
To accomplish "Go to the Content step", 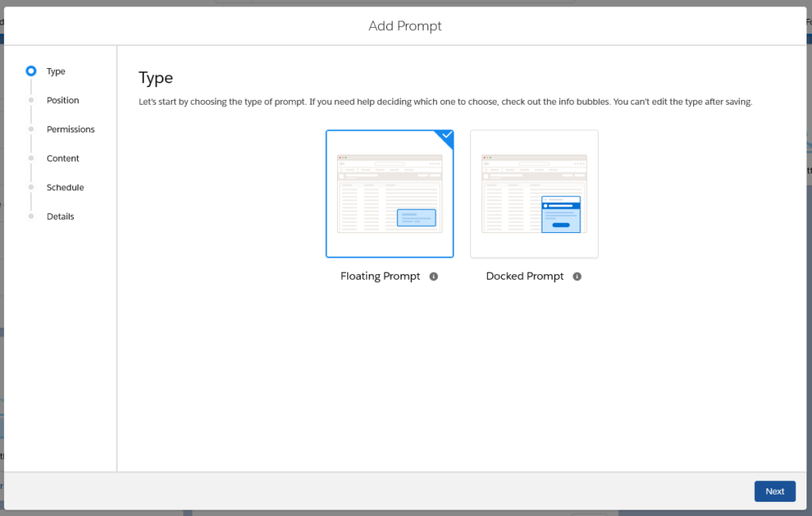I will coord(63,159).
